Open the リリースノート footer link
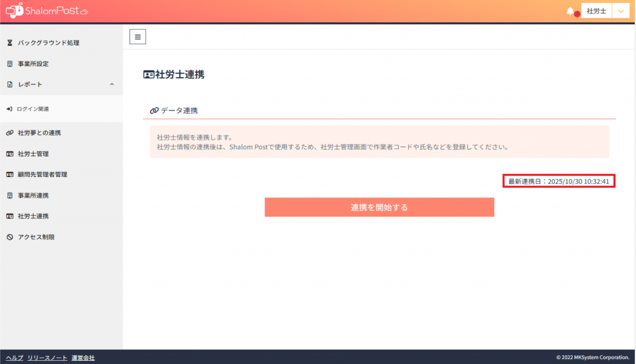The width and height of the screenshot is (636, 364). [x=47, y=358]
